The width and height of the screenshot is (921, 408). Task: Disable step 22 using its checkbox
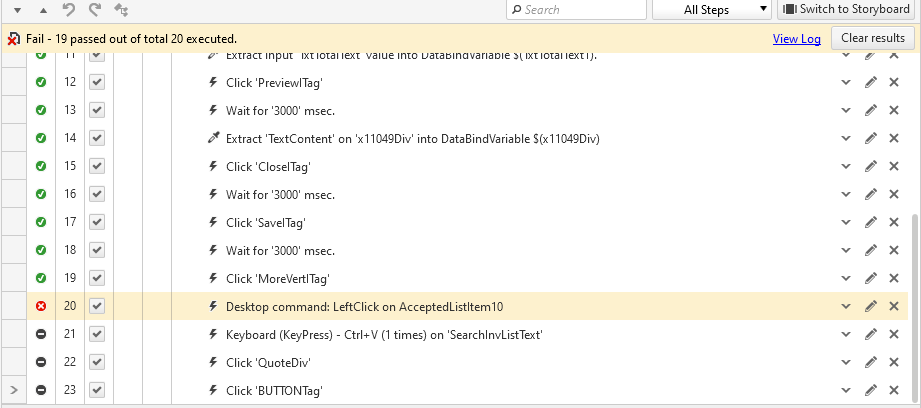97,362
